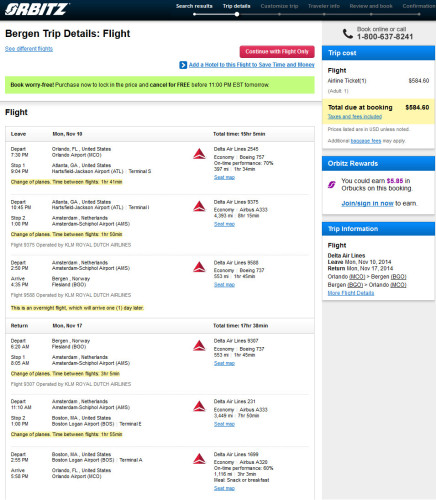Click the phone icon beside 1-800-637-8241

(348, 33)
